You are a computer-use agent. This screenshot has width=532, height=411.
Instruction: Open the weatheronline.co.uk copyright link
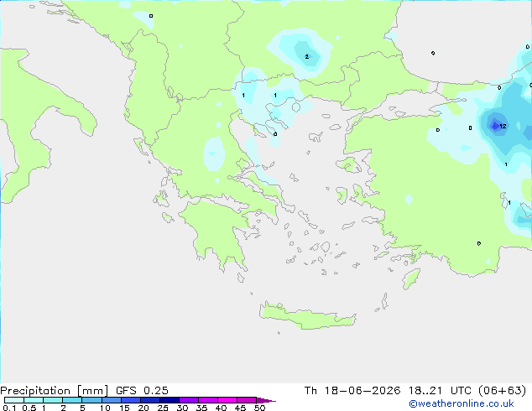point(462,403)
